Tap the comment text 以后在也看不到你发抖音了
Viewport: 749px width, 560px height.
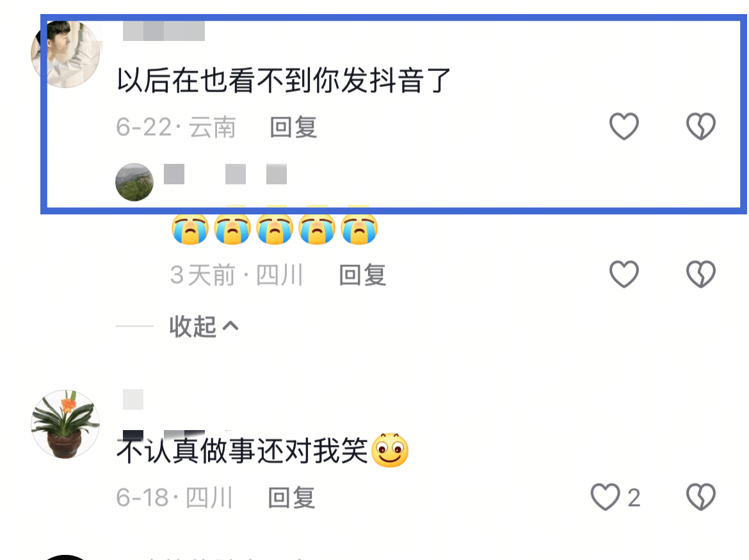[284, 80]
